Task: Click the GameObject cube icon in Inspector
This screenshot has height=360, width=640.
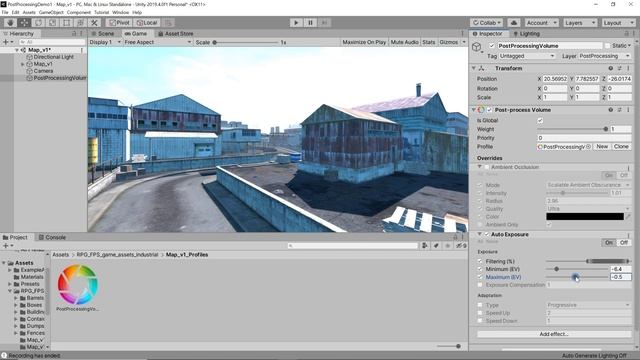Action: [x=477, y=47]
